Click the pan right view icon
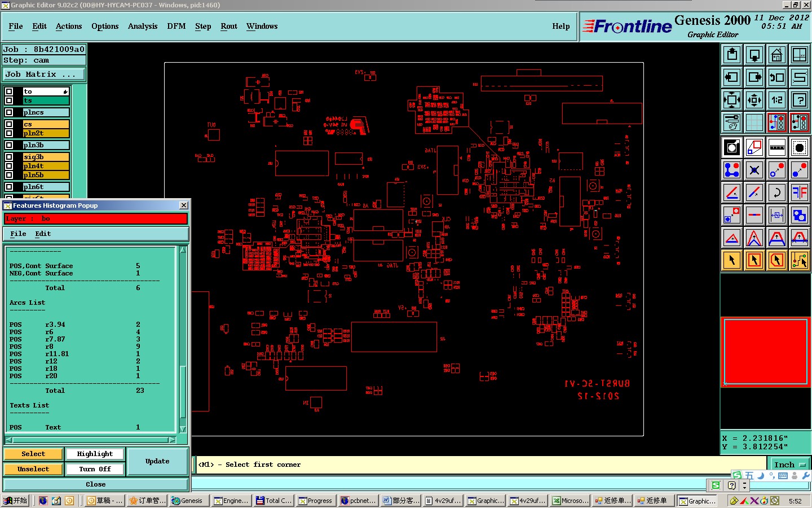 754,77
